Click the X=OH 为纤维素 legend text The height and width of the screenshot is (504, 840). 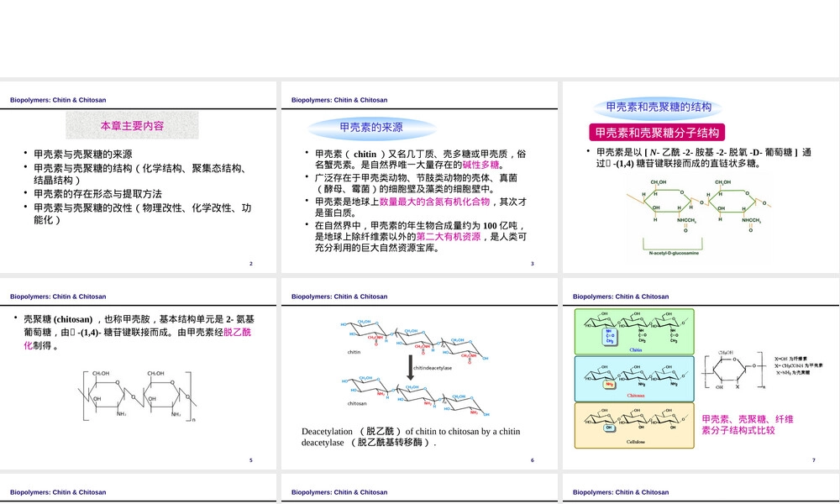coord(790,359)
